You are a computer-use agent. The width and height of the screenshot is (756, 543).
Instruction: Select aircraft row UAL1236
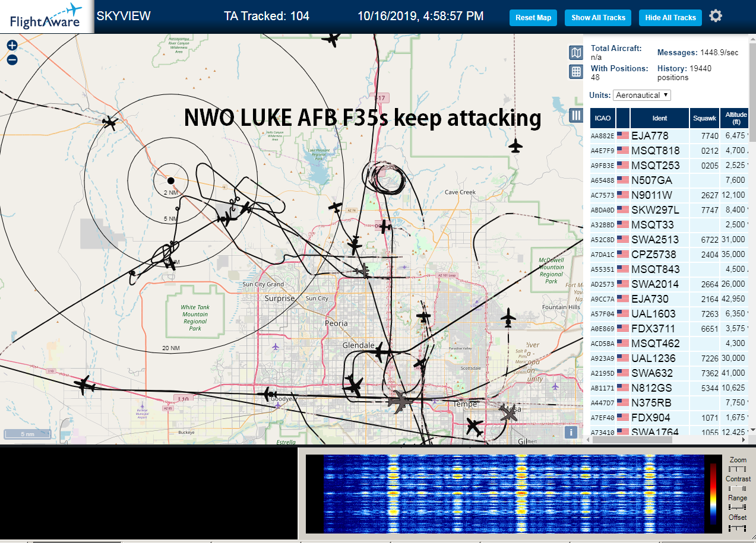tap(669, 358)
